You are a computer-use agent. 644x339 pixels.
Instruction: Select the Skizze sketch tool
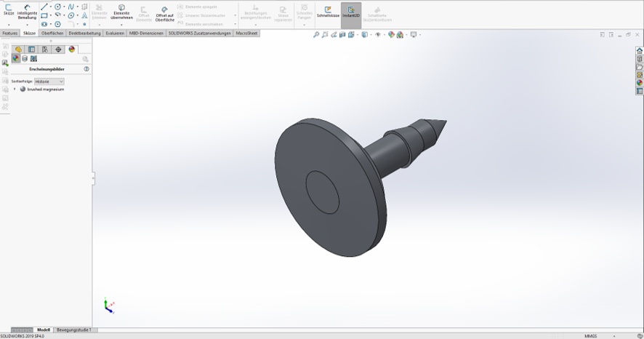tap(9, 10)
